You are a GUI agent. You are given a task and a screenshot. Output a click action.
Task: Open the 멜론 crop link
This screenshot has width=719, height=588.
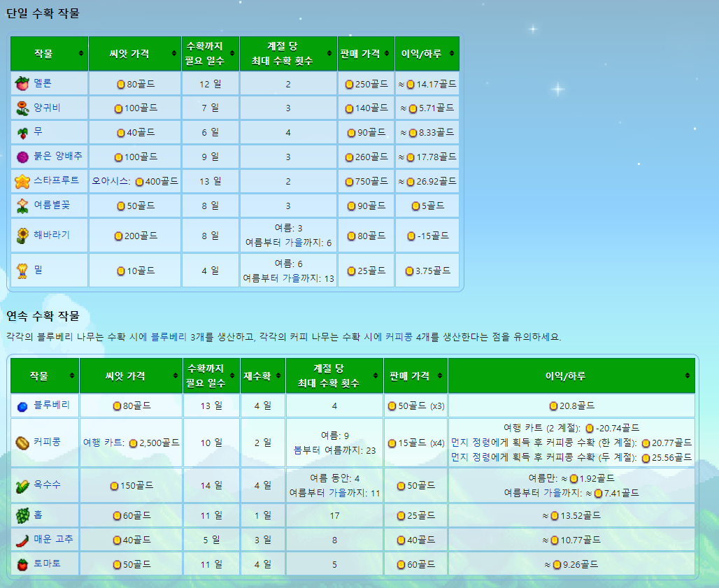[42, 83]
